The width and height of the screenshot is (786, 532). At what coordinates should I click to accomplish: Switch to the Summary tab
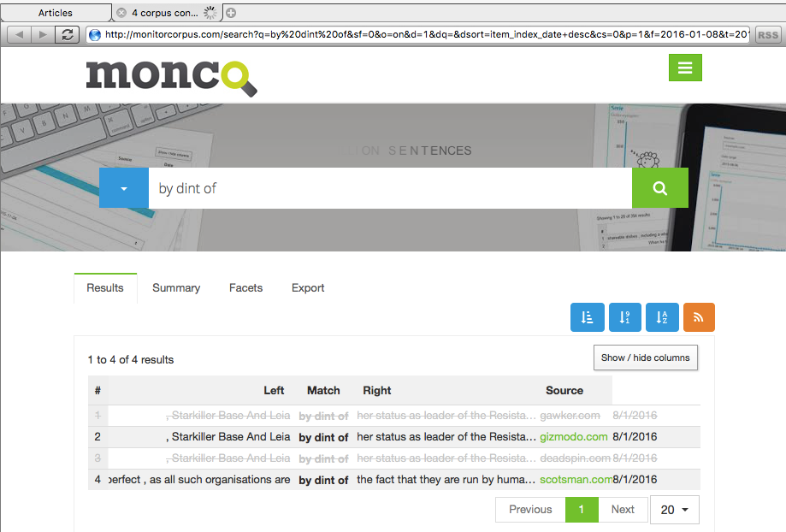point(176,288)
